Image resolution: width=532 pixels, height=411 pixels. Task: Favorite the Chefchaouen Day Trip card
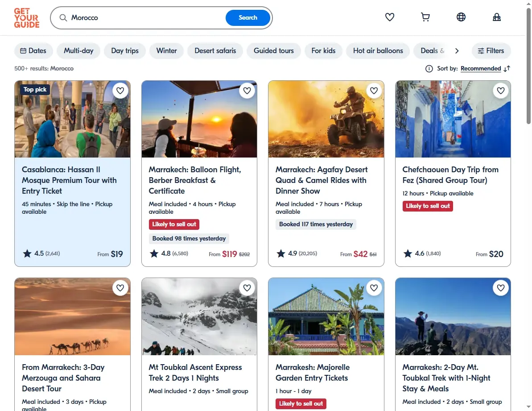(501, 91)
